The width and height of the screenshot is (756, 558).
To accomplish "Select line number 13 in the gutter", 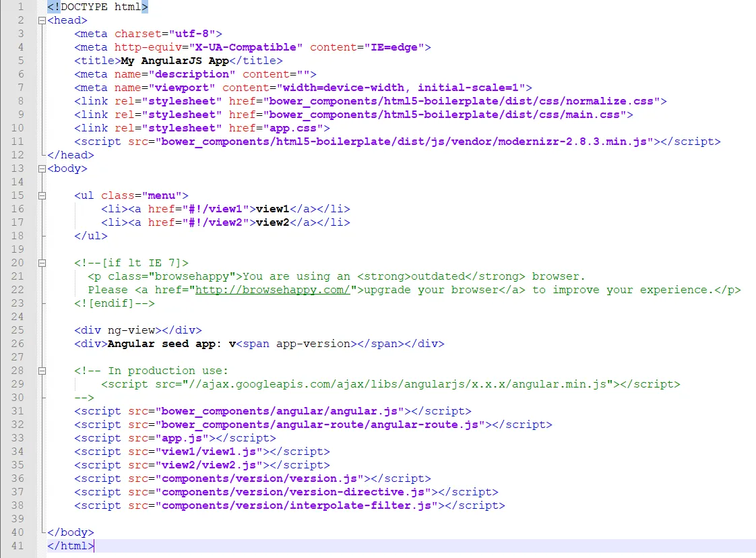I will click(x=18, y=168).
